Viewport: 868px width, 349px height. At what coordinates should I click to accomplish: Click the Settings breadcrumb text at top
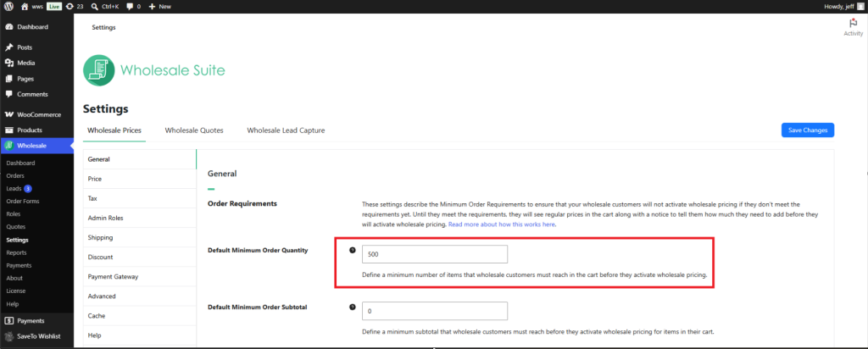(x=103, y=27)
